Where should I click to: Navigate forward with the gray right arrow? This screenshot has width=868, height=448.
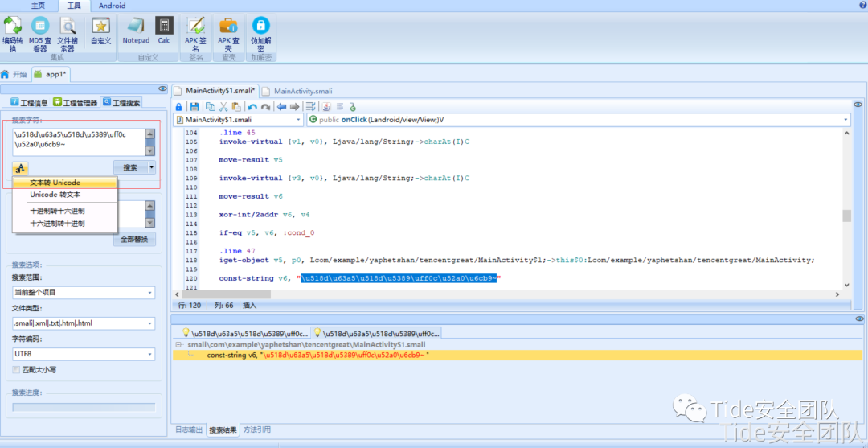point(294,107)
